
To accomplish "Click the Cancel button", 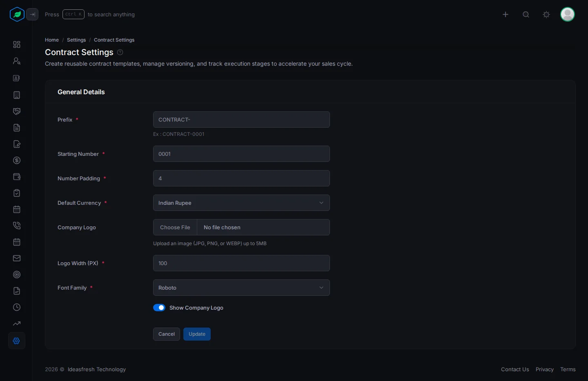I will click(167, 334).
